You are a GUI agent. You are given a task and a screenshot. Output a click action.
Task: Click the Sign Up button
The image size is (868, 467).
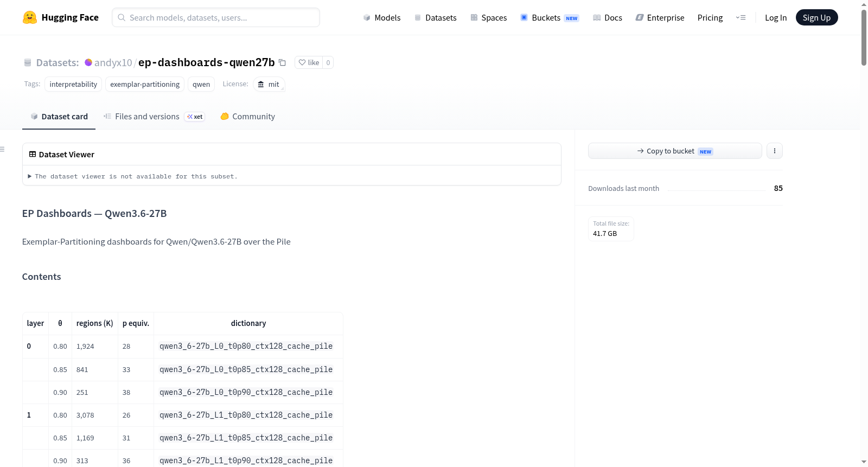click(x=817, y=17)
